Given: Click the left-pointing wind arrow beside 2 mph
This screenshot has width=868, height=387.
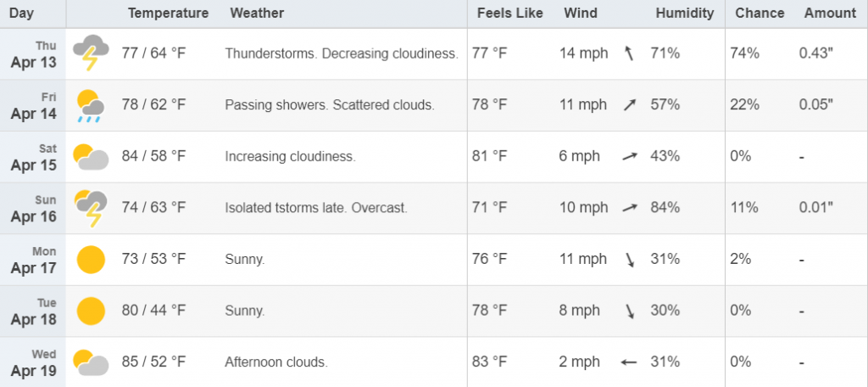Looking at the screenshot, I should [x=628, y=362].
